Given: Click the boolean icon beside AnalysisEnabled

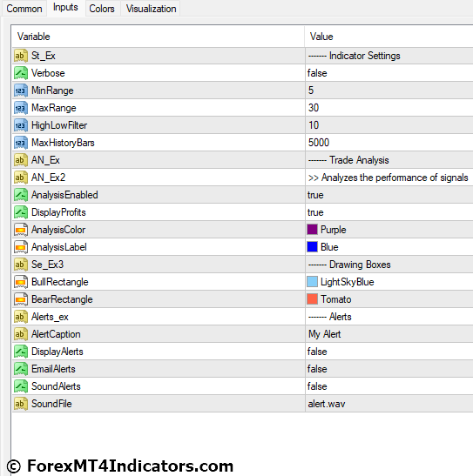Looking at the screenshot, I should click(x=20, y=195).
